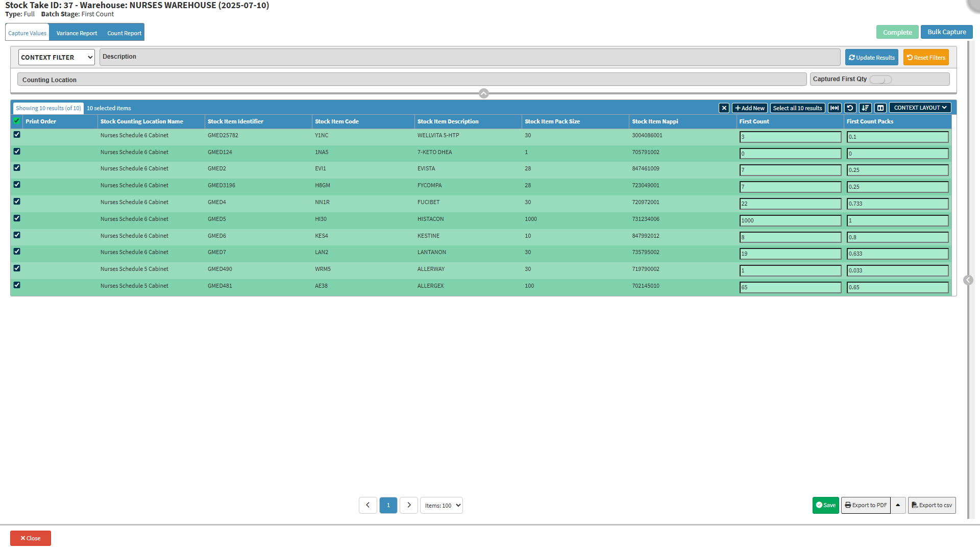Collapse the filter panel with the up chevron
Image resolution: width=980 pixels, height=551 pixels.
tap(484, 93)
